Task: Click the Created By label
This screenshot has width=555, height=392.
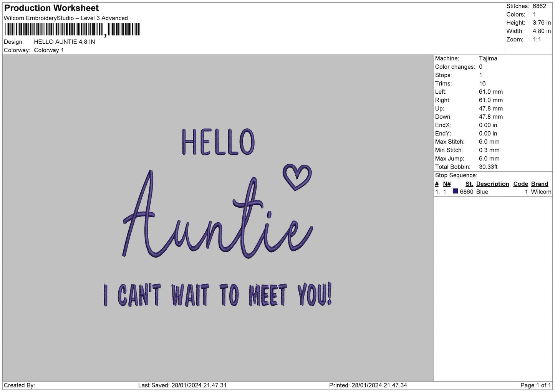Action: click(19, 385)
